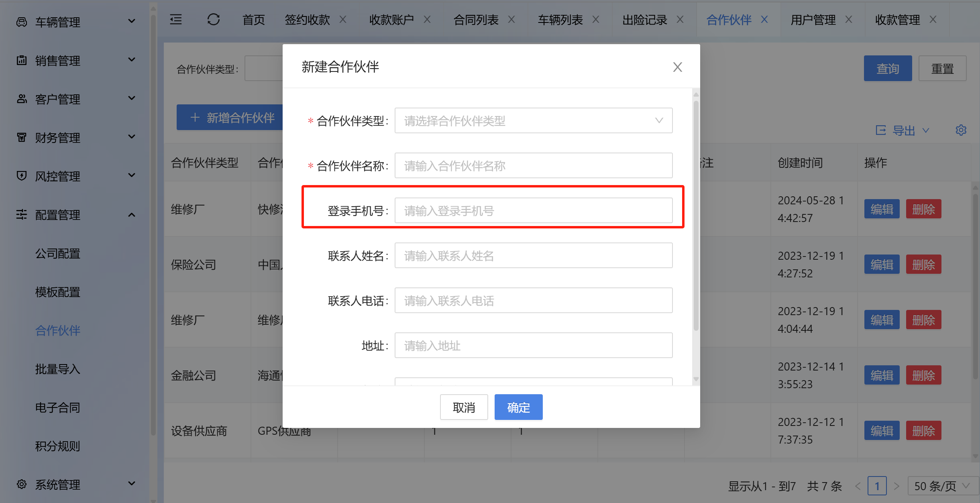Click the 联系人姓名 input field
The height and width of the screenshot is (503, 980).
click(533, 255)
